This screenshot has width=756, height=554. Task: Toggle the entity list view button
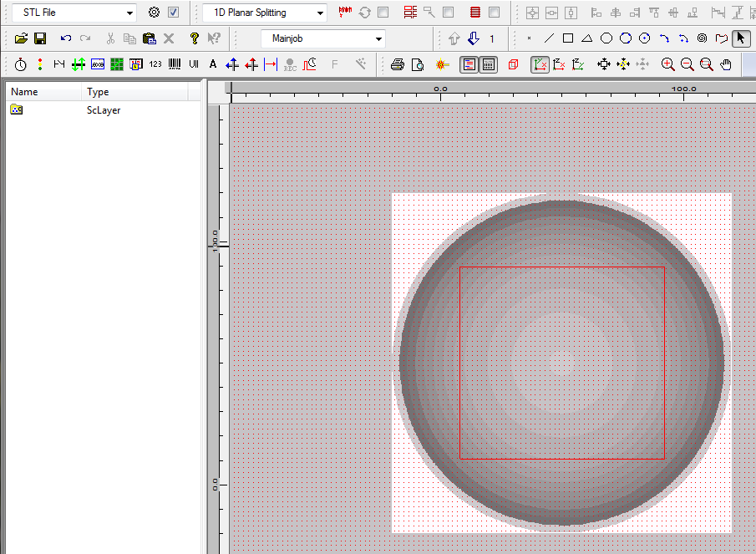(x=469, y=64)
